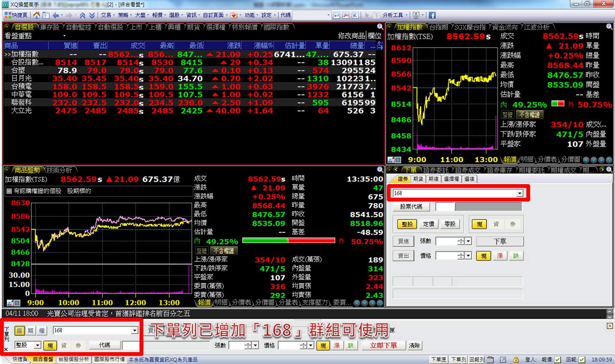This screenshot has width=615, height=364.
Task: Click the green-red 內外盤 ratio bar
Action: click(288, 241)
